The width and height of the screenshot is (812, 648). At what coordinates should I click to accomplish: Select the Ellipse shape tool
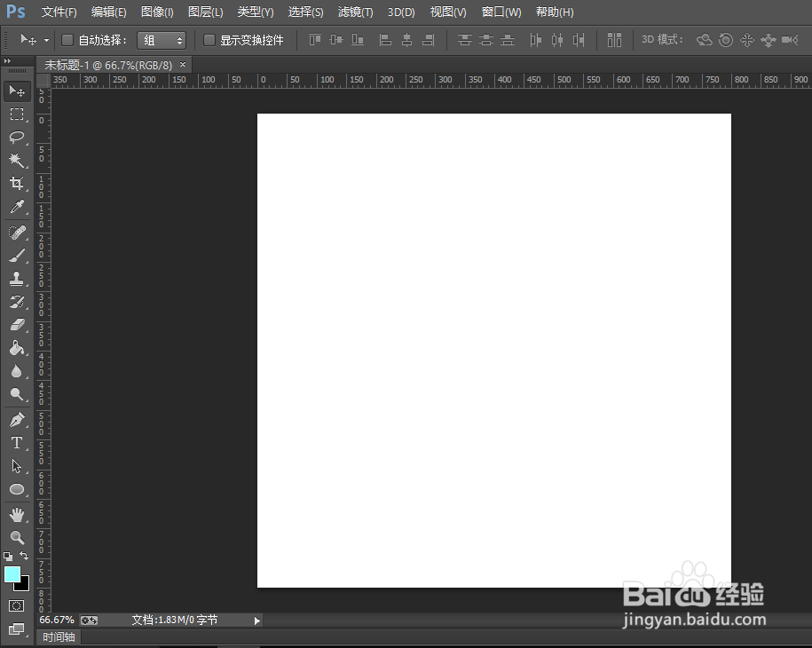click(x=17, y=489)
